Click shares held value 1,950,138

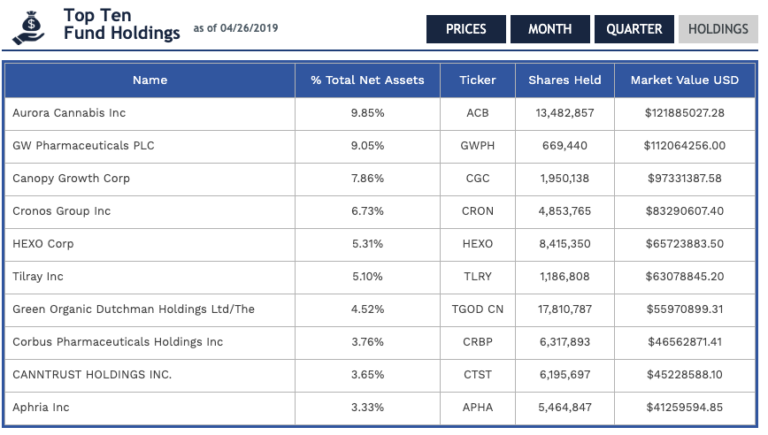tap(565, 179)
